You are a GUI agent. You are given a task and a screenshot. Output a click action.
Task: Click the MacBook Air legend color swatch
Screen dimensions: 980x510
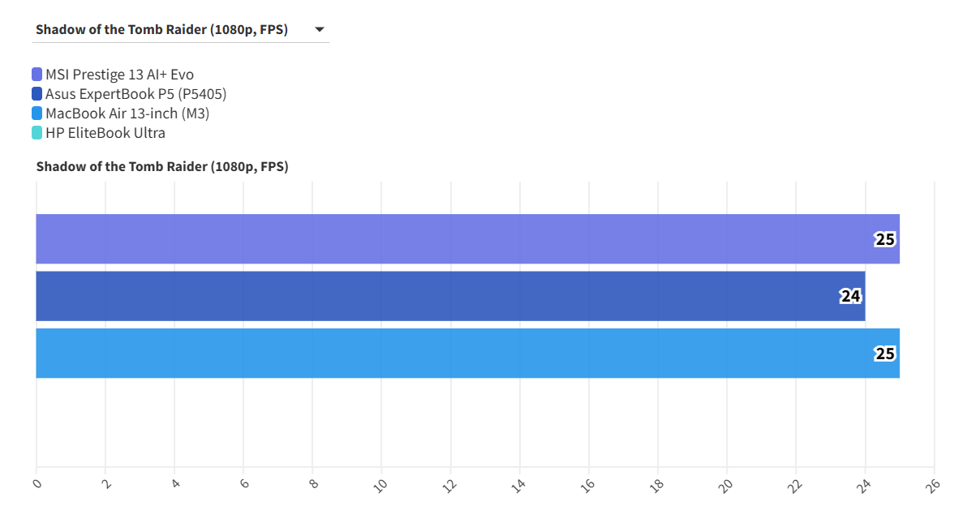pos(37,114)
